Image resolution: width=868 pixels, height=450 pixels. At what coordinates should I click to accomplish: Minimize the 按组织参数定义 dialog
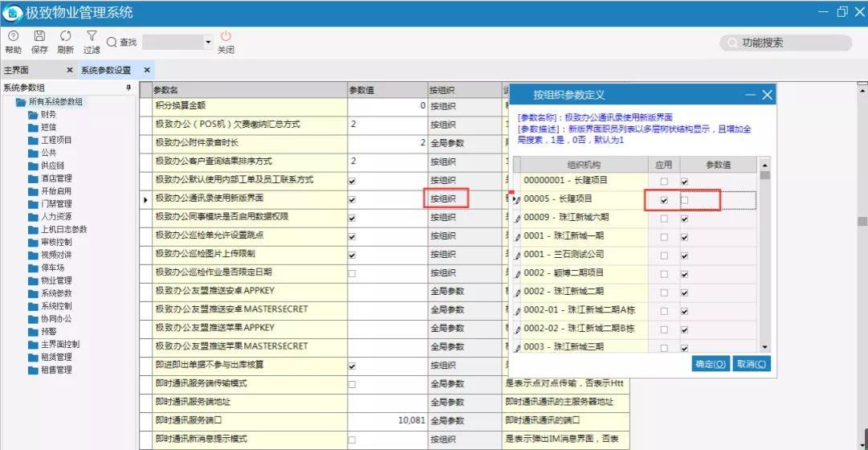(750, 95)
